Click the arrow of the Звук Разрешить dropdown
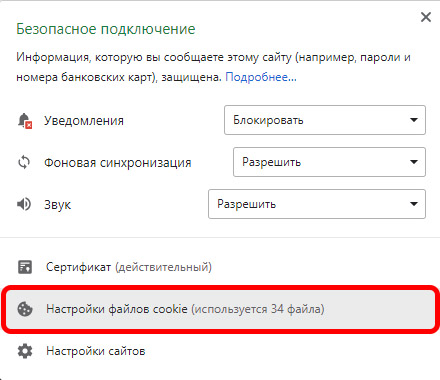Image resolution: width=440 pixels, height=380 pixels. [414, 204]
